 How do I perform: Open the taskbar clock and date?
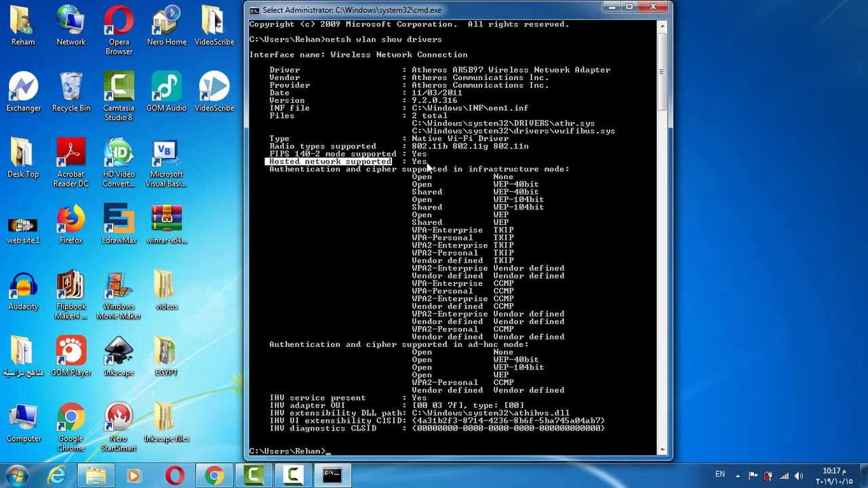click(835, 476)
